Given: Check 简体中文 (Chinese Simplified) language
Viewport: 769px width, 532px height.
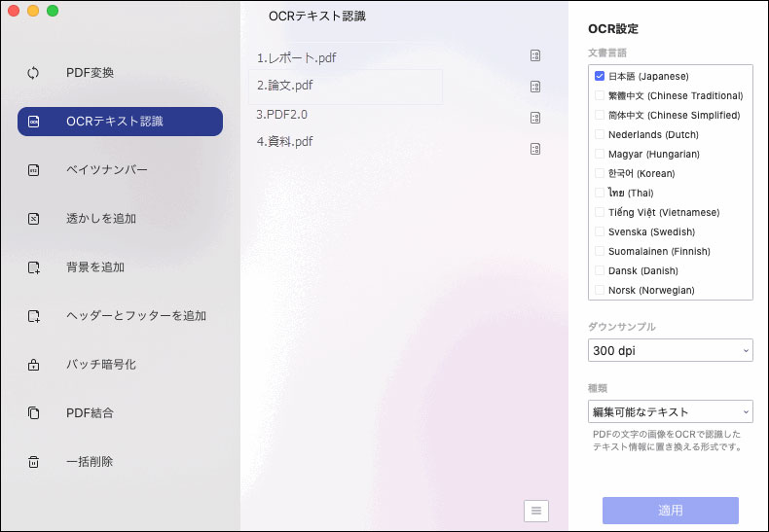Looking at the screenshot, I should (600, 115).
